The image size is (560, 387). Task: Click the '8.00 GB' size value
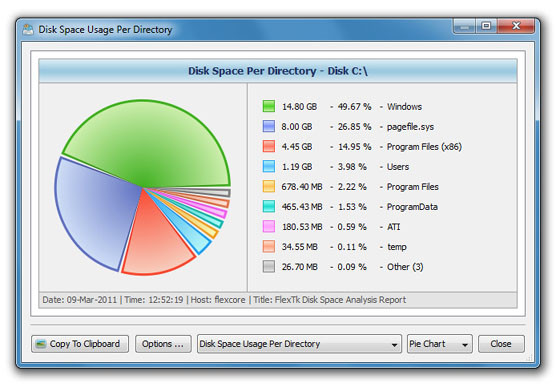click(x=297, y=127)
